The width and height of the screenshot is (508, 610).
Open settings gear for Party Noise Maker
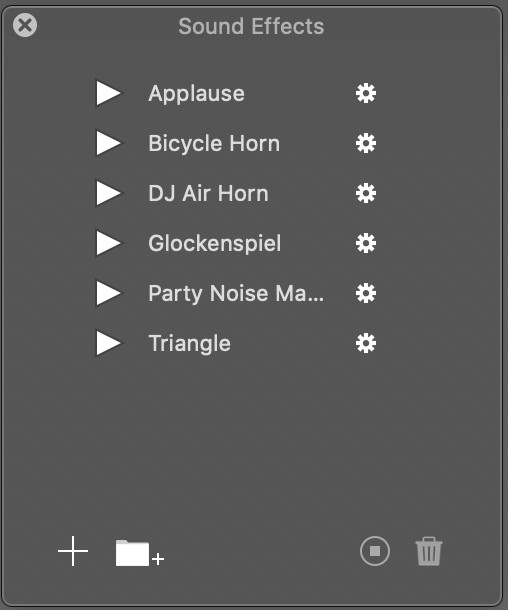[x=366, y=293]
